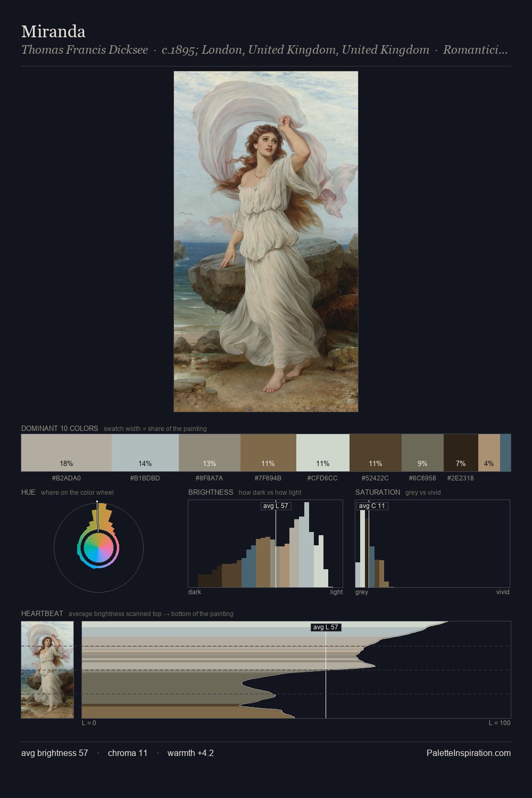The width and height of the screenshot is (532, 798).
Task: Click the SATURATION section heading
Action: 378,492
